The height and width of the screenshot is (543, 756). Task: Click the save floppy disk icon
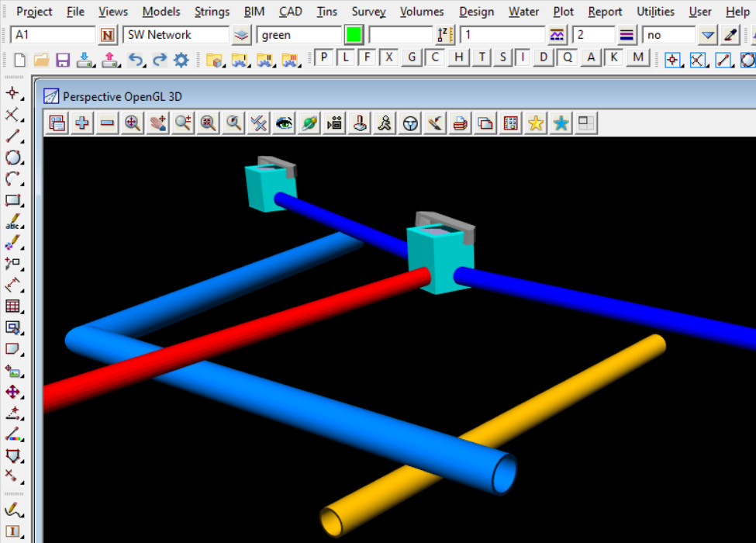click(63, 60)
